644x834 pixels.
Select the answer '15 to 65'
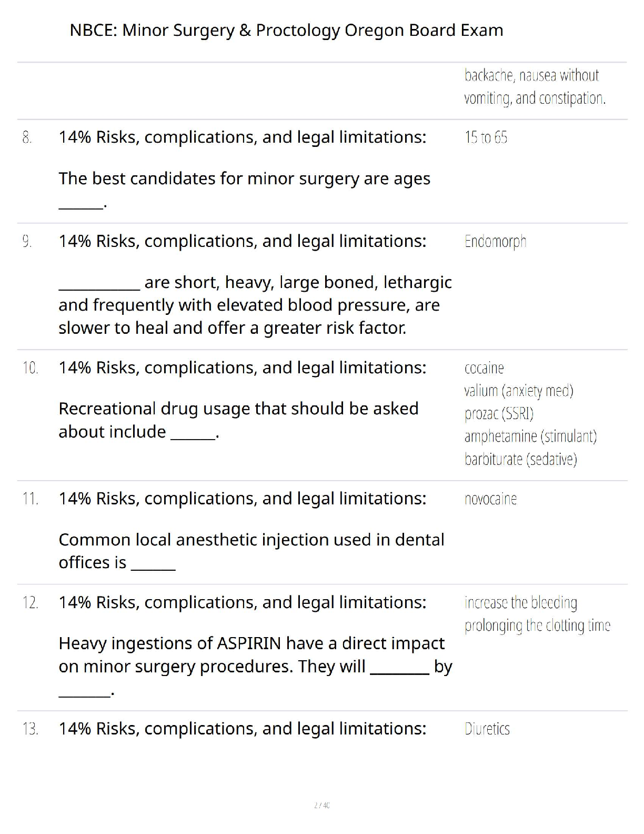486,138
